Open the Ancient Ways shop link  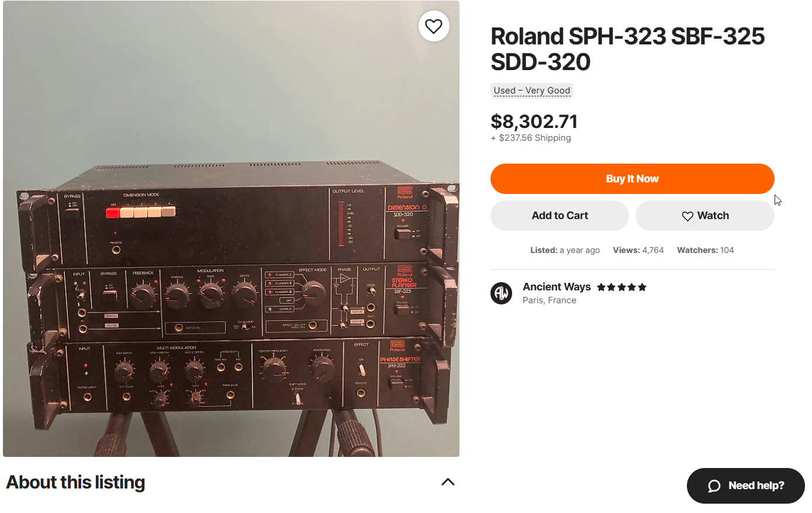click(x=557, y=287)
